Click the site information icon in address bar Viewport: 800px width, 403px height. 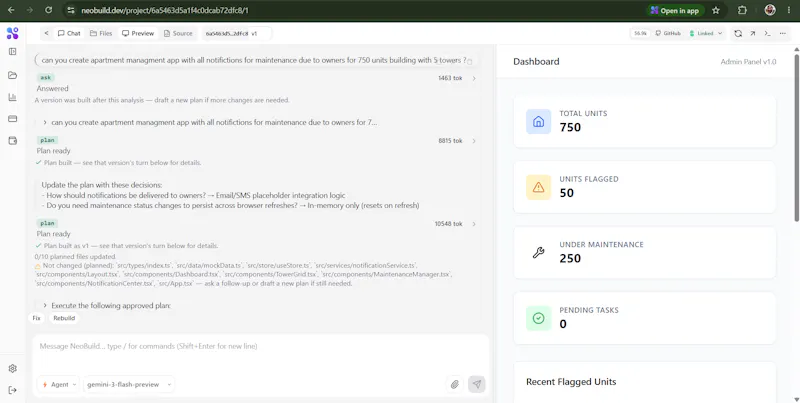71,10
